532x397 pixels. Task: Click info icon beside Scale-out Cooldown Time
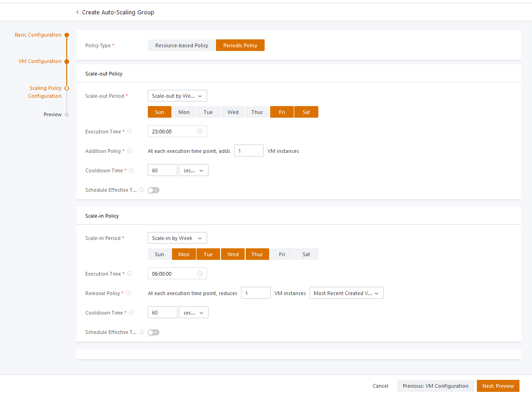click(x=131, y=170)
